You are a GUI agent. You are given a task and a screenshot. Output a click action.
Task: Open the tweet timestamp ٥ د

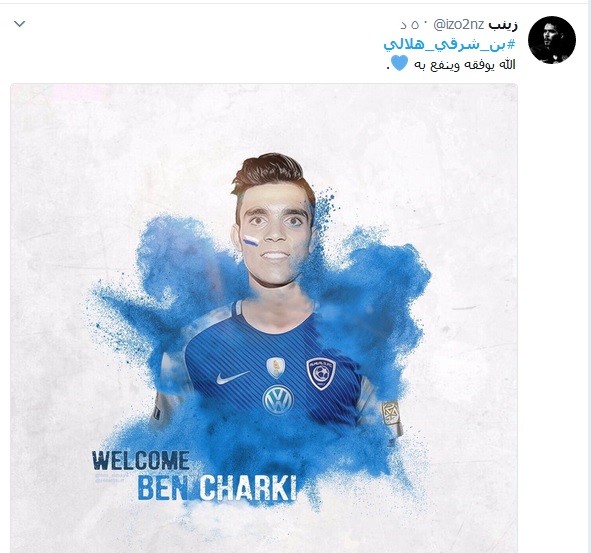pos(410,25)
